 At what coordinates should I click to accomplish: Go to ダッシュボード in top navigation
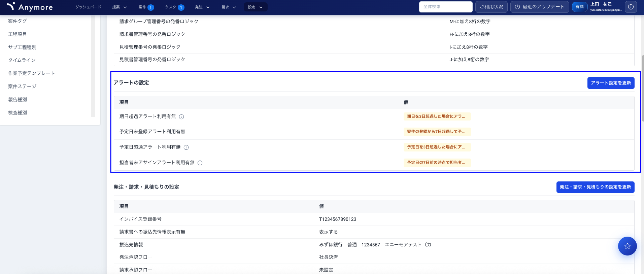tap(88, 7)
